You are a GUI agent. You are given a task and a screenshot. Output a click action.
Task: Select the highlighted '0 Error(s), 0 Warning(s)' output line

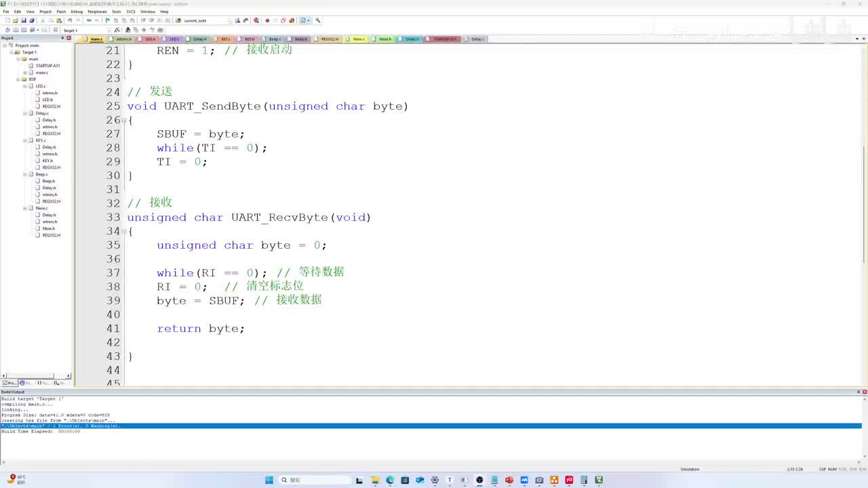[431, 426]
